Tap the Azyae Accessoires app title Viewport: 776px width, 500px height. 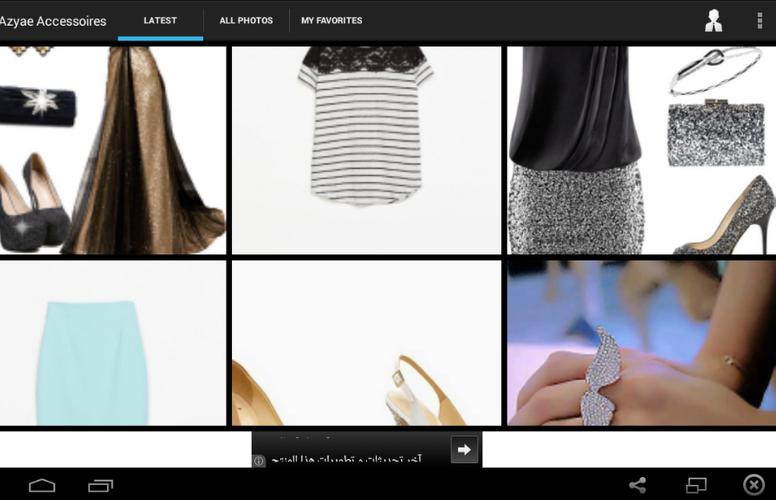(x=53, y=21)
